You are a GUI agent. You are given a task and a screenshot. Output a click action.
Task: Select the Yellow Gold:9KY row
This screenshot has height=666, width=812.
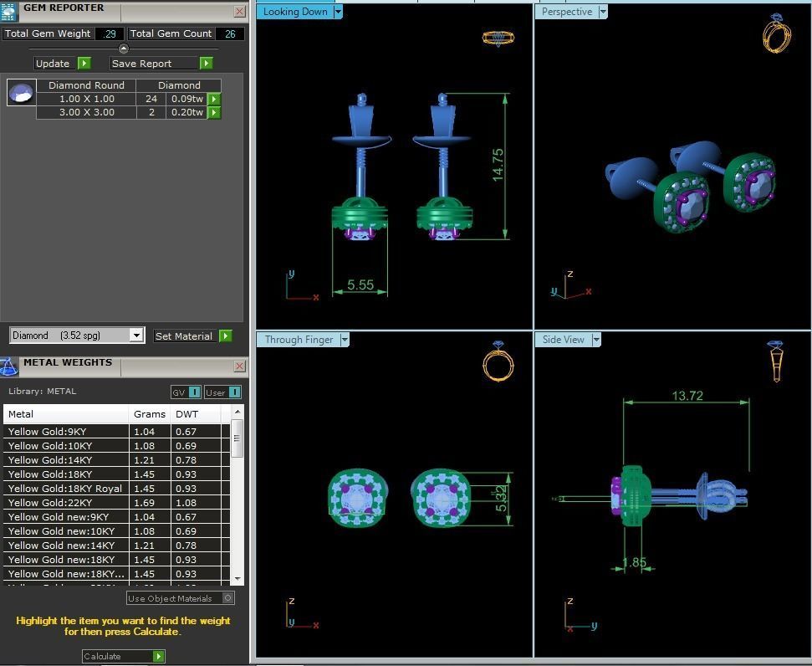coord(116,431)
